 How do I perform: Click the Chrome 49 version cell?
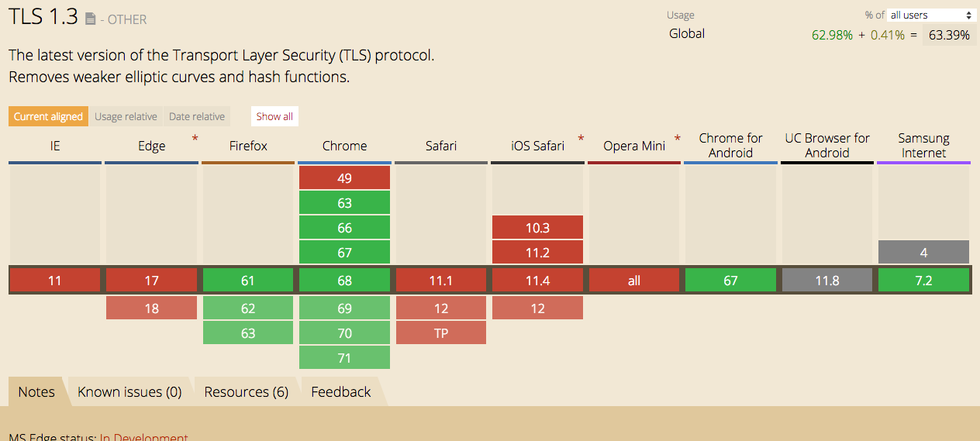click(344, 178)
